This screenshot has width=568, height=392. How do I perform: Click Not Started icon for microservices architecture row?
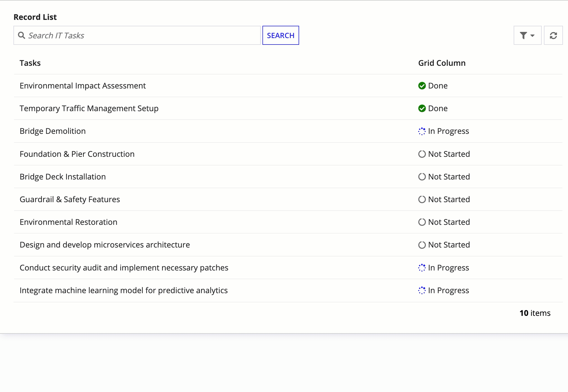422,245
